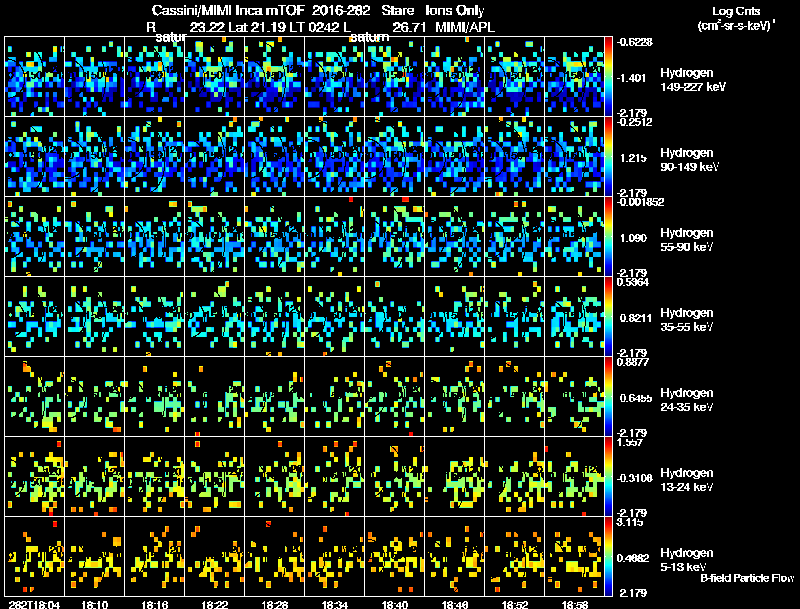Click the '1.215' colorbar value
Viewport: 800px width, 609px height.
[633, 158]
